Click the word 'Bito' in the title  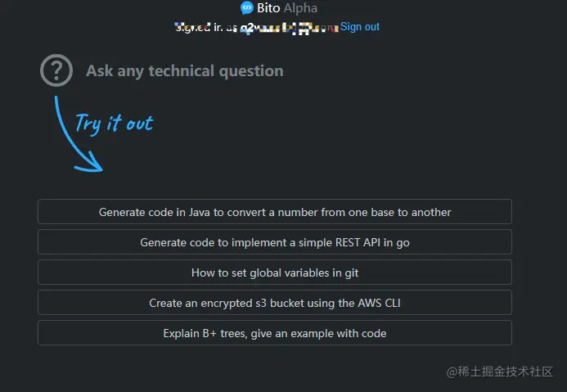268,8
